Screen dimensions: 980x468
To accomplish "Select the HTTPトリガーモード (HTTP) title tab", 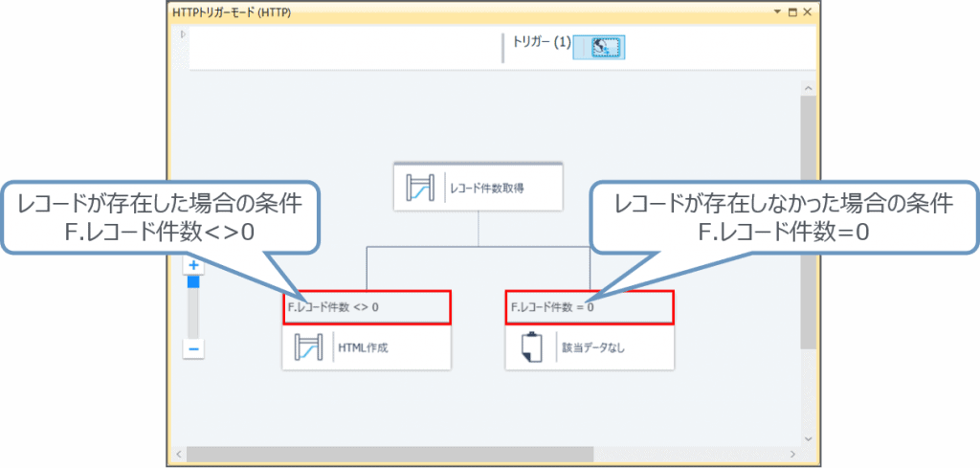I will tap(231, 12).
